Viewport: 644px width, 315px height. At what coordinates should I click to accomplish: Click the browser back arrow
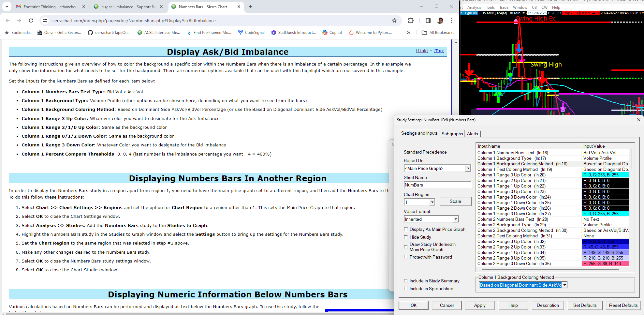tap(8, 21)
